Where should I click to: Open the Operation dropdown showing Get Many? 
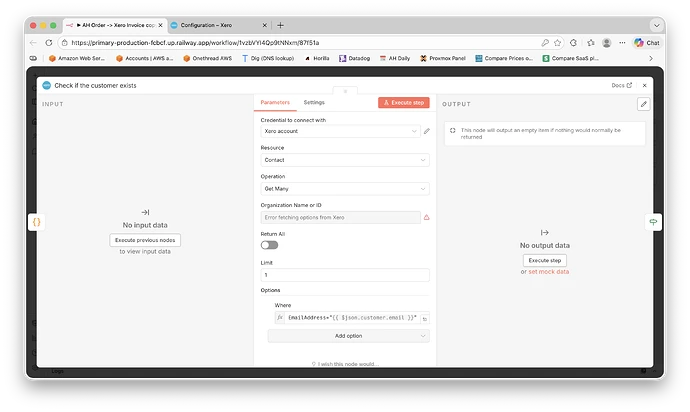(344, 188)
